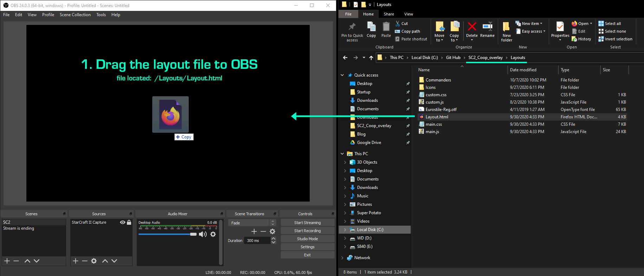Expand Local Disk (C:) tree node
The width and height of the screenshot is (644, 276).
tap(345, 230)
